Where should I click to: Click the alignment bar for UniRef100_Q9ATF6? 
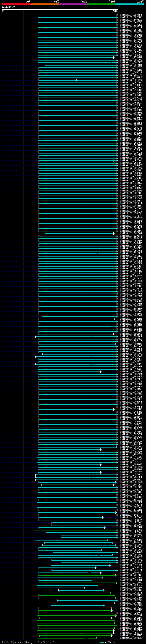pos(78,15)
